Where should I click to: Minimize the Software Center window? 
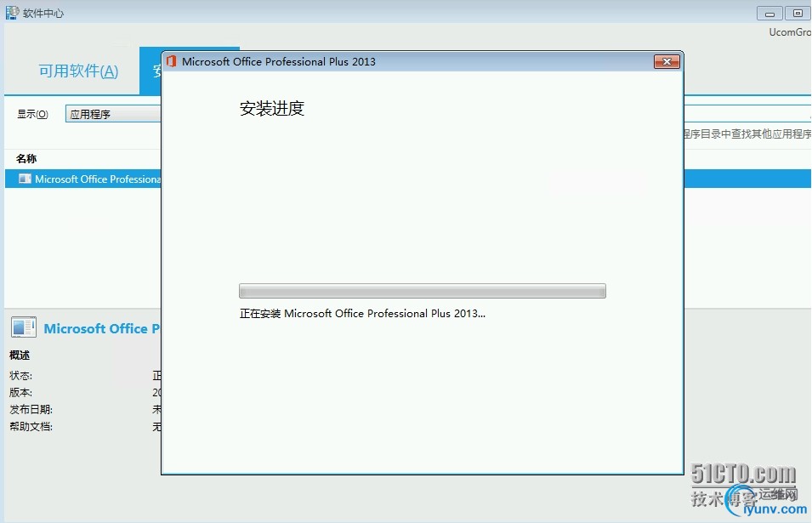[769, 14]
